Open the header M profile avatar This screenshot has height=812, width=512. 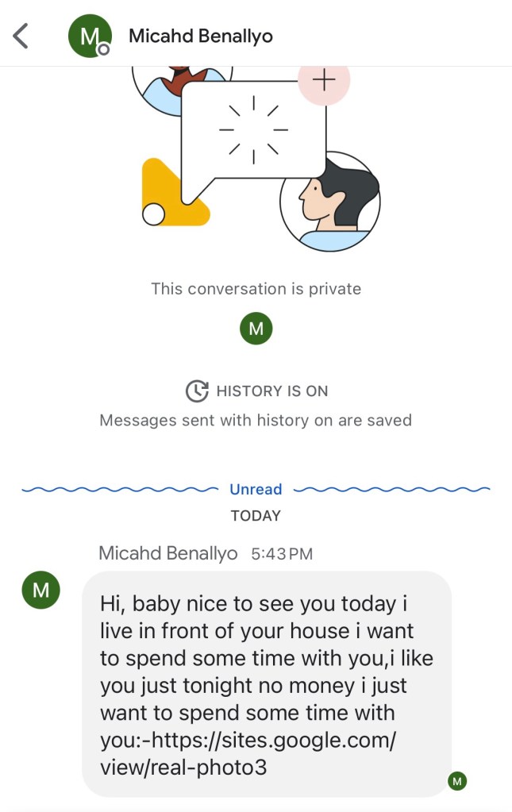click(90, 36)
